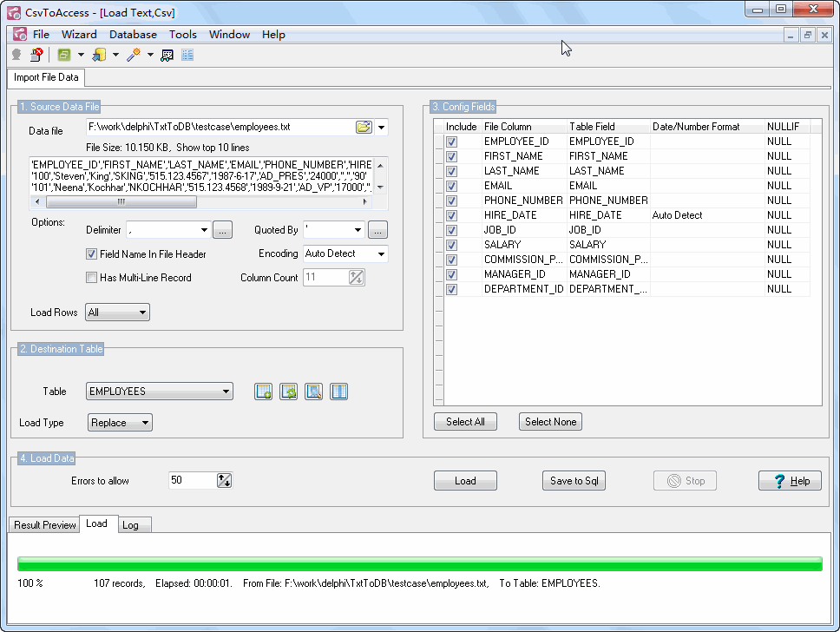Image resolution: width=840 pixels, height=632 pixels.
Task: Click the green windows toolbar icon
Action: point(64,55)
